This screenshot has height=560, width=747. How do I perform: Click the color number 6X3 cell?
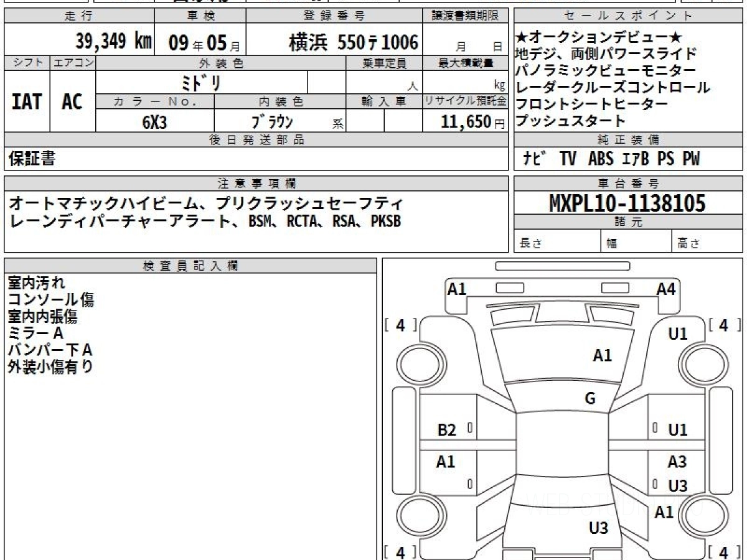155,121
